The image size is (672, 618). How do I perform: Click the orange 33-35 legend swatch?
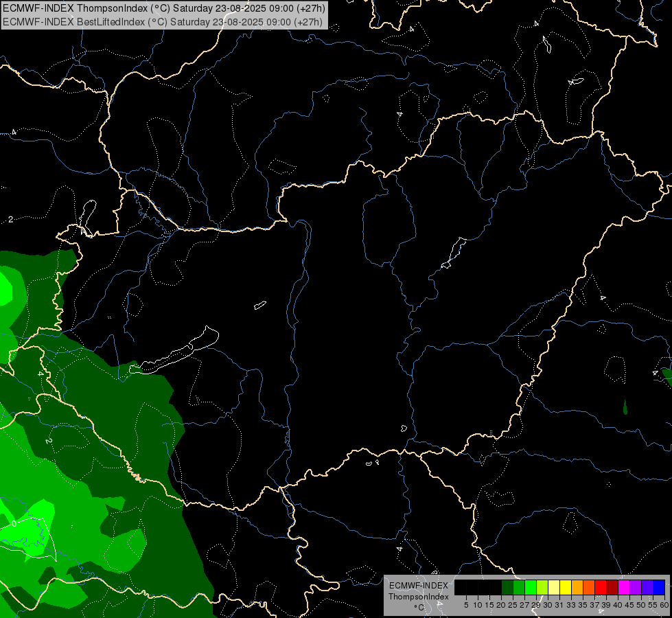(x=577, y=587)
